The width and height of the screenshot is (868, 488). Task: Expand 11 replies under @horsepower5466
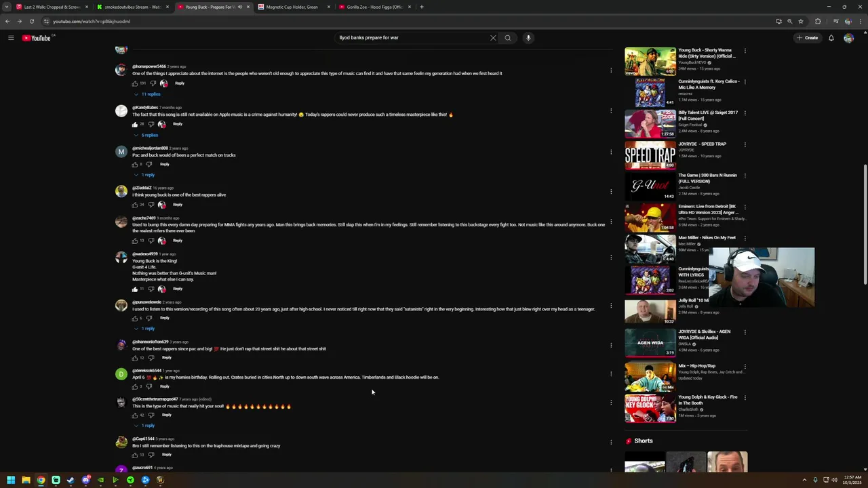coord(148,94)
